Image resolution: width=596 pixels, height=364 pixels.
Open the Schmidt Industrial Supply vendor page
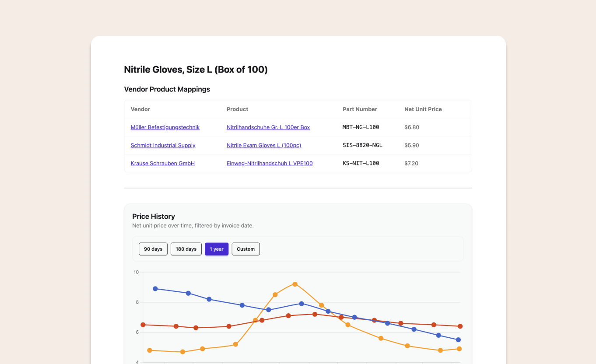[x=163, y=145]
